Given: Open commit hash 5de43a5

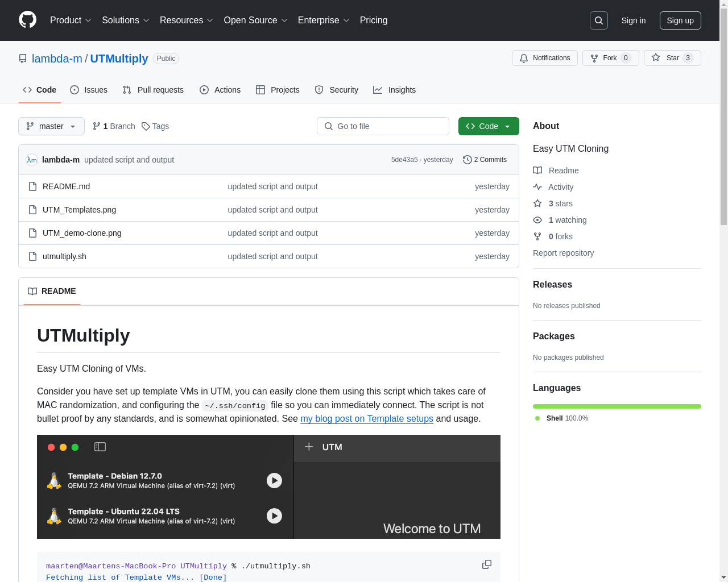Looking at the screenshot, I should click(x=404, y=160).
